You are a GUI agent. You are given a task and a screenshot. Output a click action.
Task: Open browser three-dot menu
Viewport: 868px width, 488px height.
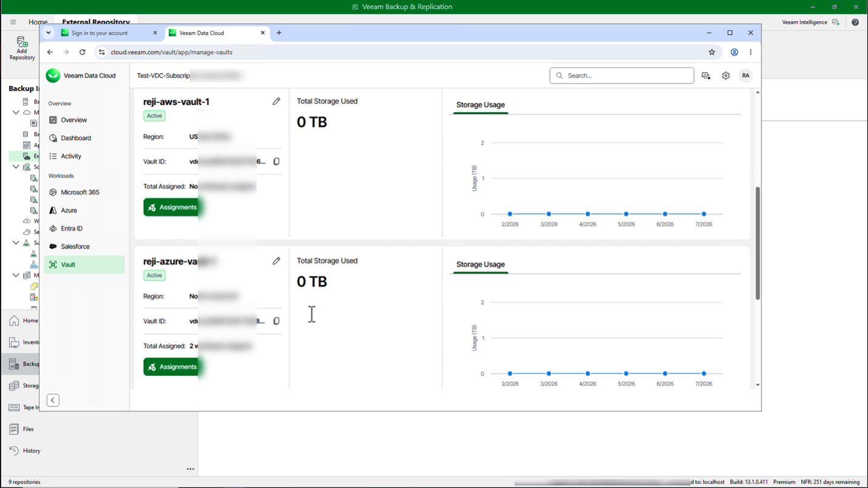coord(751,52)
